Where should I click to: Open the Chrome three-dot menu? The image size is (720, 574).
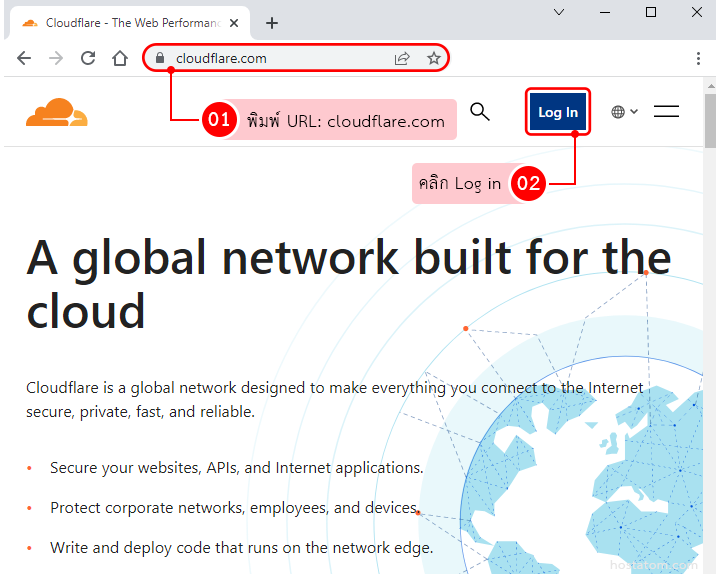click(698, 58)
